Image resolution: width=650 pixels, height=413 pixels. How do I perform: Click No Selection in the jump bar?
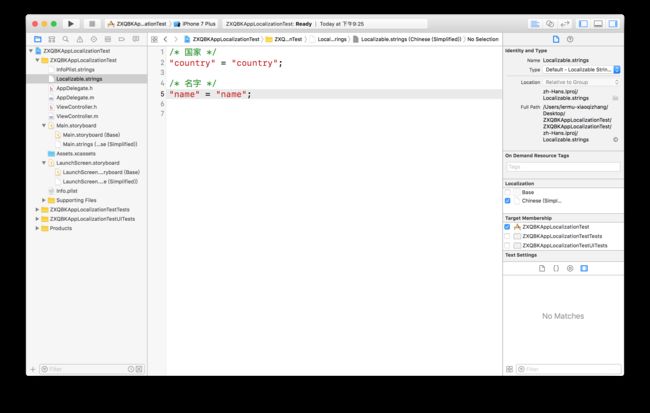click(483, 39)
